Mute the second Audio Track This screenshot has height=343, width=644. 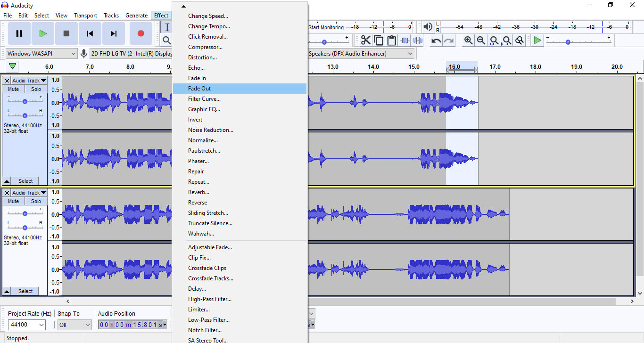14,201
